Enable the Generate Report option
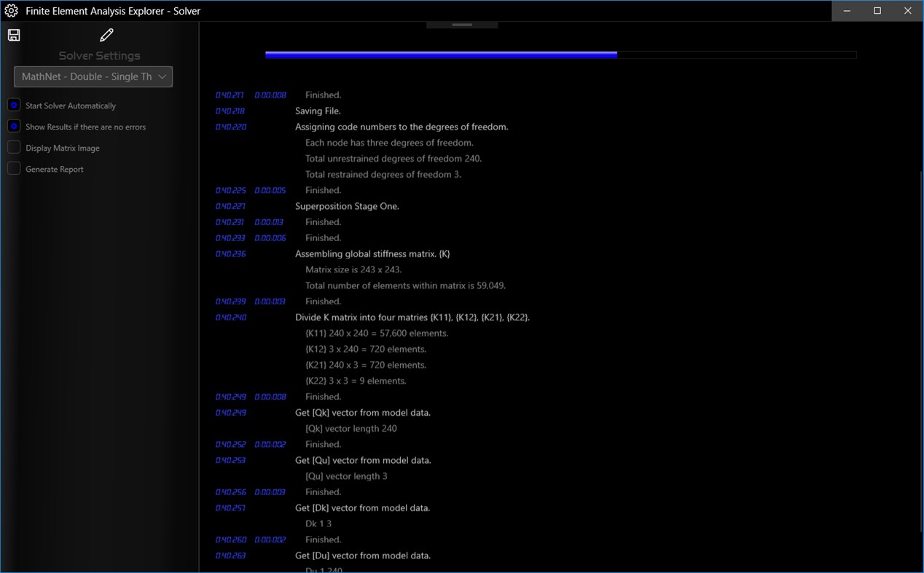924x573 pixels. tap(13, 169)
